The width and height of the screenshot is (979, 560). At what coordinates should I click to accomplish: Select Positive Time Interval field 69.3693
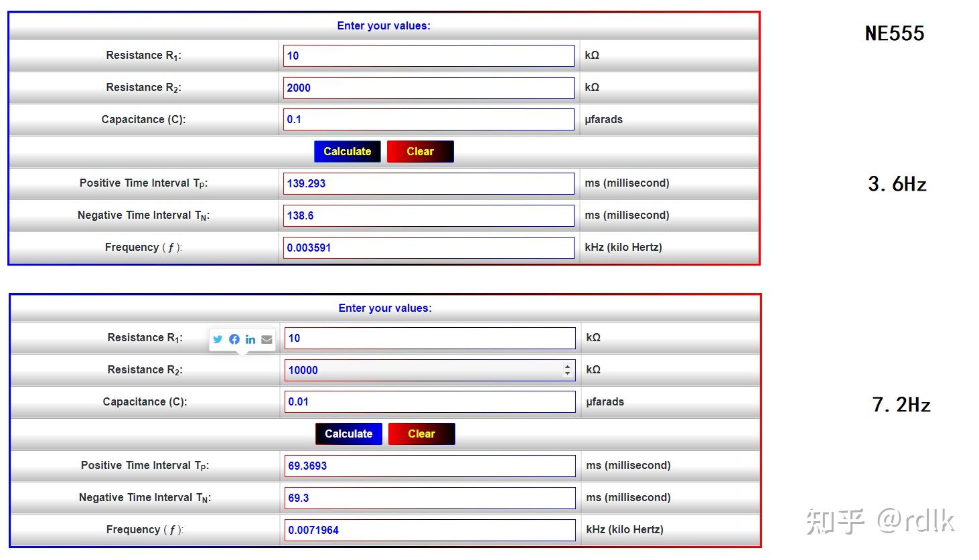430,466
